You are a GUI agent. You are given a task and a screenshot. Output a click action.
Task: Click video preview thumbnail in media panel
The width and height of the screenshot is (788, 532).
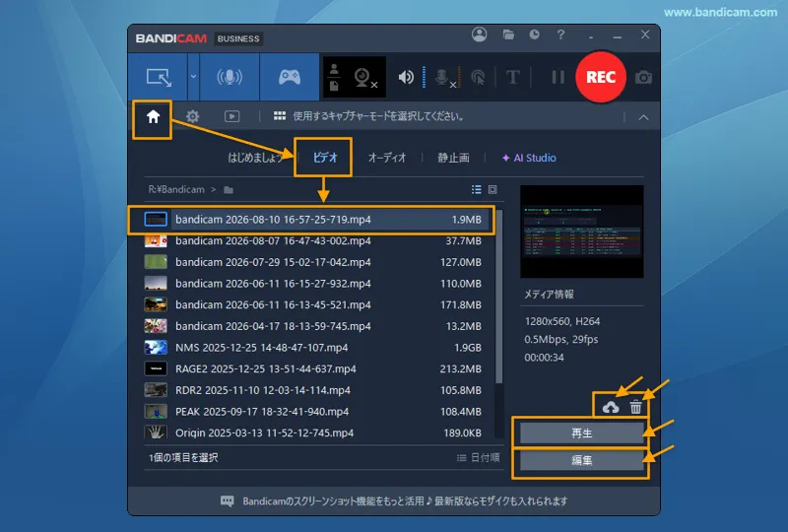click(x=581, y=232)
